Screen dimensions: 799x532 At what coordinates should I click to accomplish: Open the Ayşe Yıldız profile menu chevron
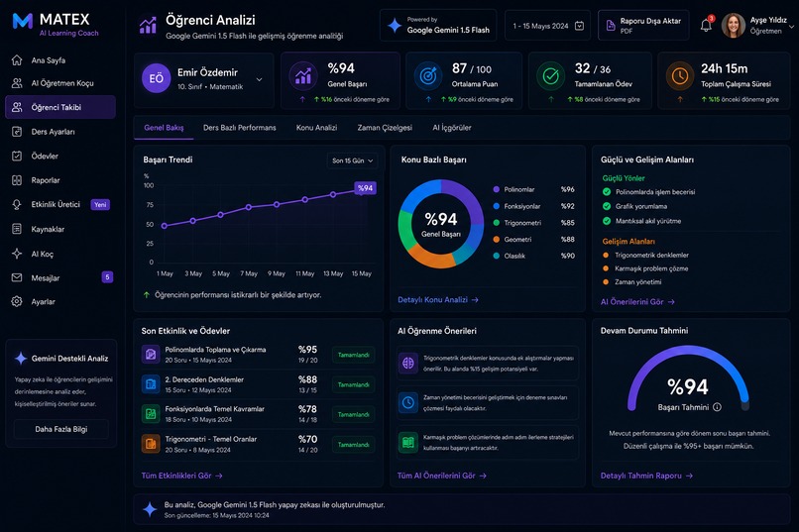pyautogui.click(x=791, y=27)
